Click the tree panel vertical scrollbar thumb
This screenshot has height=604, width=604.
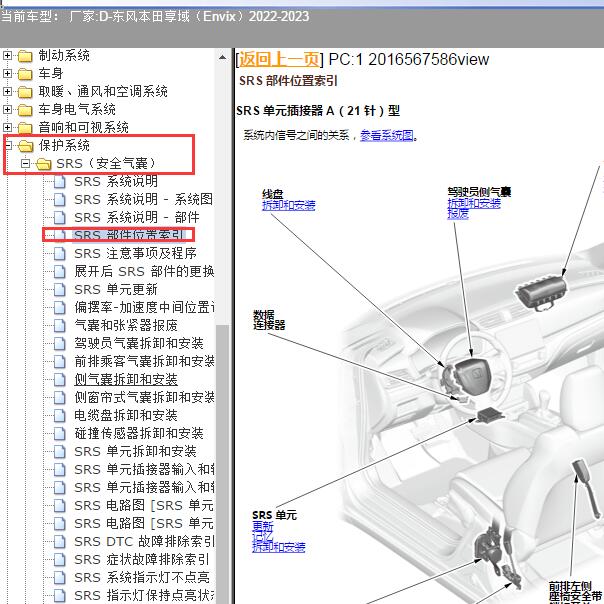pos(222,464)
